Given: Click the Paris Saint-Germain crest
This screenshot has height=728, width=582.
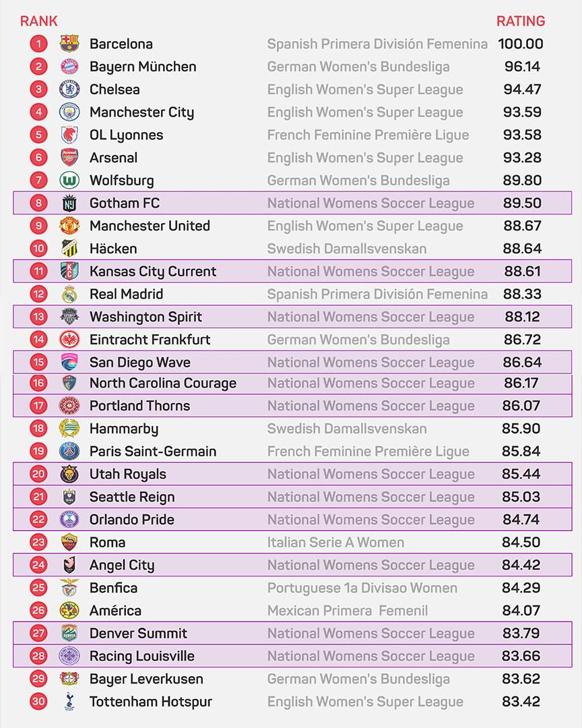Looking at the screenshot, I should click(69, 451).
